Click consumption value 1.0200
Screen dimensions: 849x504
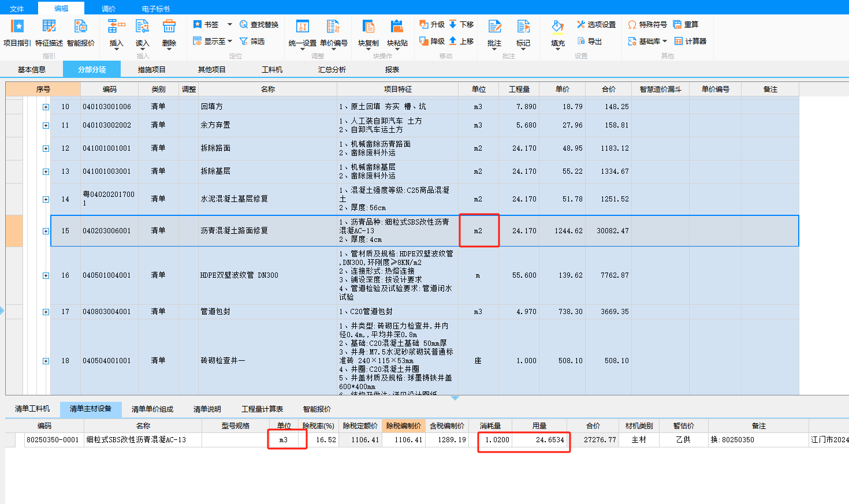490,440
